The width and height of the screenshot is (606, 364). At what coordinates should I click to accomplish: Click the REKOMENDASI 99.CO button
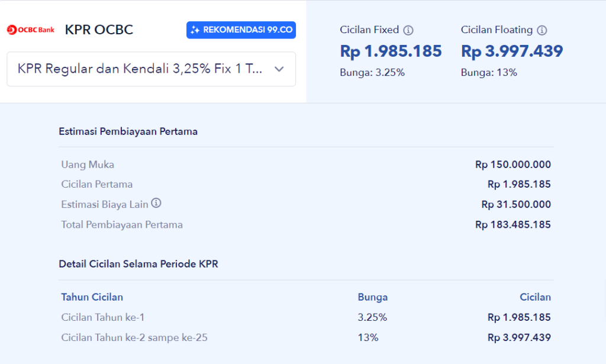pyautogui.click(x=241, y=30)
